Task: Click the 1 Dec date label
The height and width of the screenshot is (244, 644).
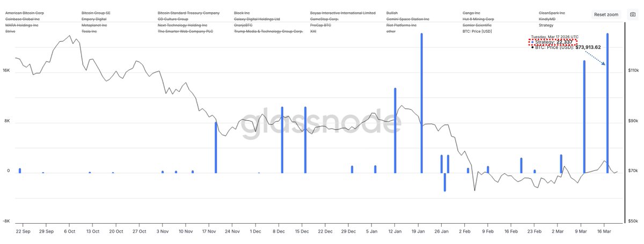Action: tap(256, 232)
